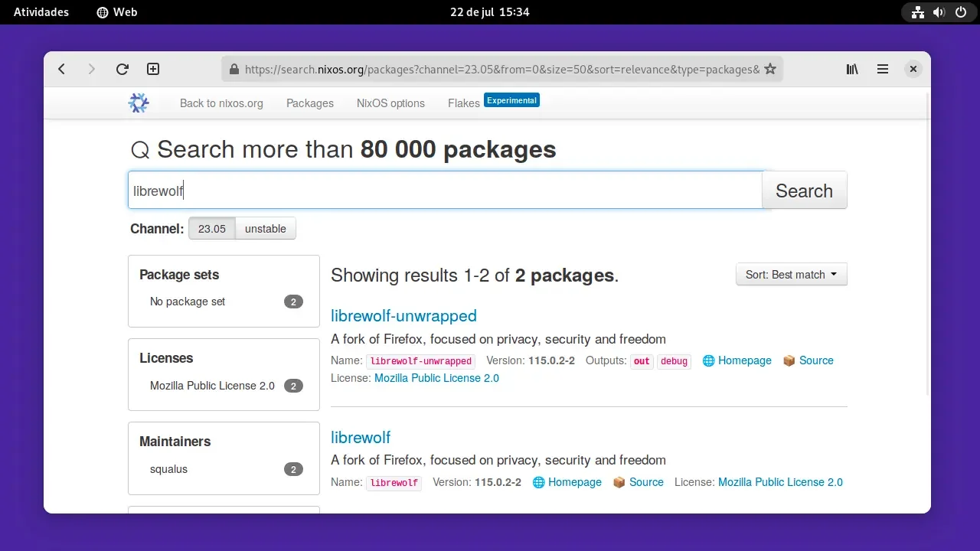
Task: Open Atividades overview in top bar
Action: [41, 12]
